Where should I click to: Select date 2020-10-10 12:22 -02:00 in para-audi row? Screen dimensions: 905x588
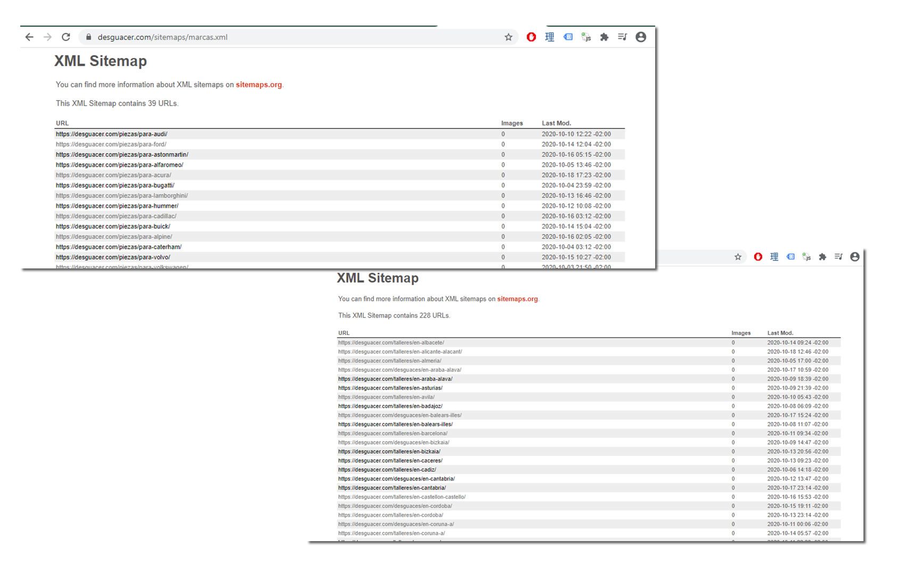(x=576, y=134)
